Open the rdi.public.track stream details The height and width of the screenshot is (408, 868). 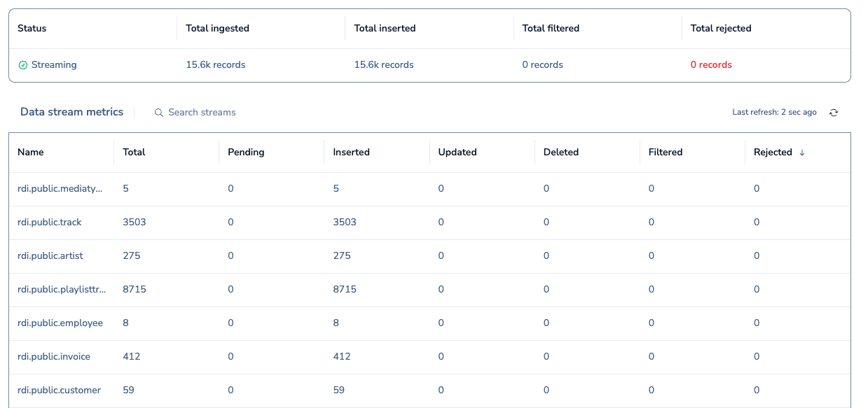point(50,222)
